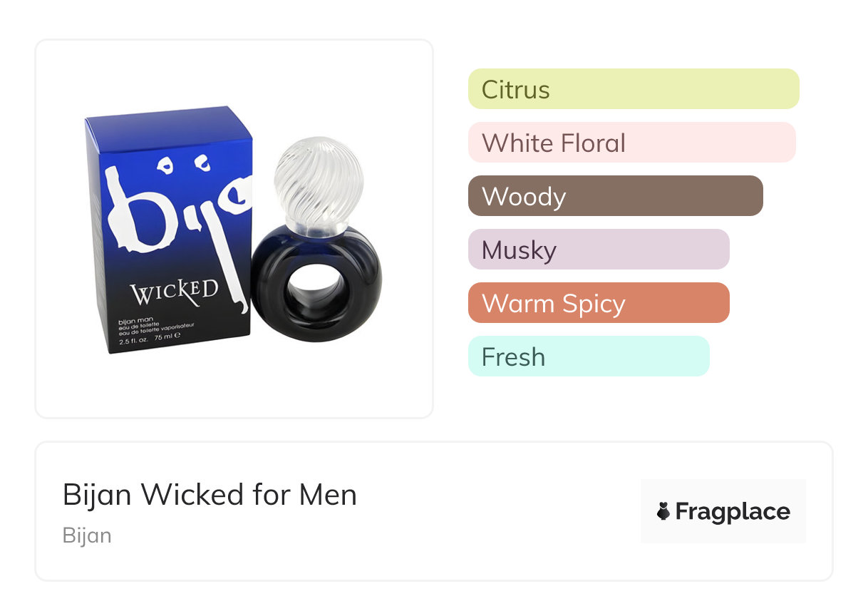Click the Fresh accord bar

pos(589,356)
